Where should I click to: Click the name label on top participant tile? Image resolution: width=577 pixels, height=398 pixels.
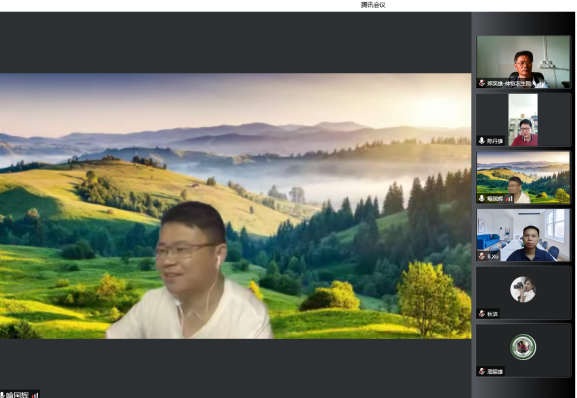(x=509, y=84)
